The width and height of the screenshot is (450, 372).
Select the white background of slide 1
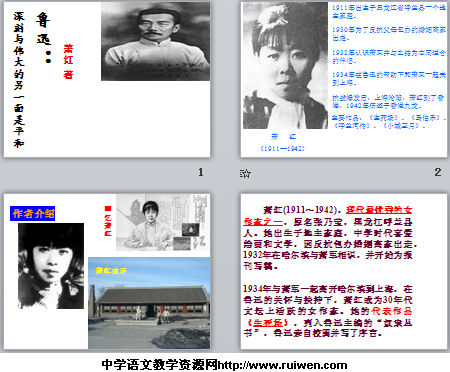tap(107, 120)
